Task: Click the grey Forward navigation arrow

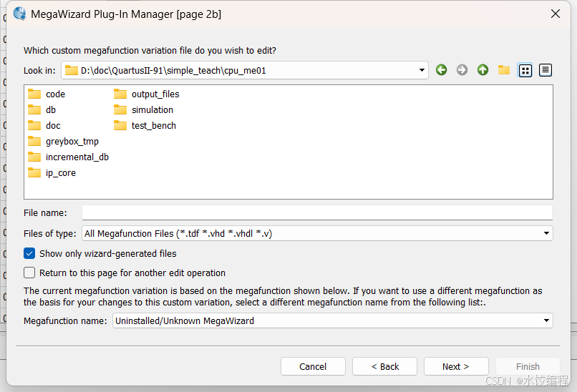Action: (462, 70)
